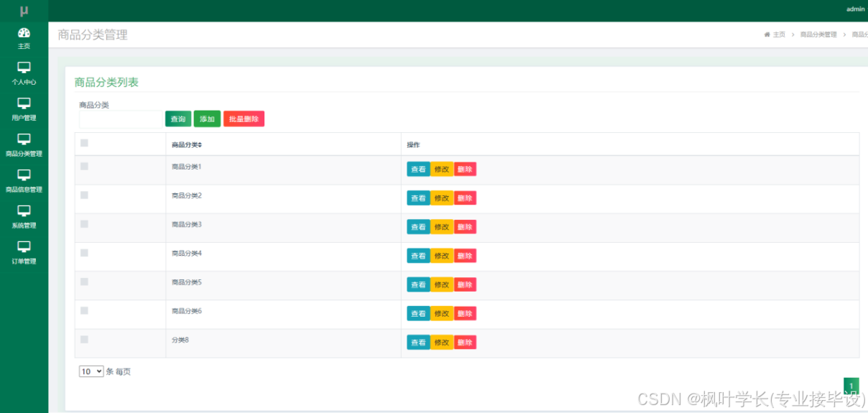Go to 个人中心 in the sidebar
This screenshot has width=868, height=413.
pos(24,82)
